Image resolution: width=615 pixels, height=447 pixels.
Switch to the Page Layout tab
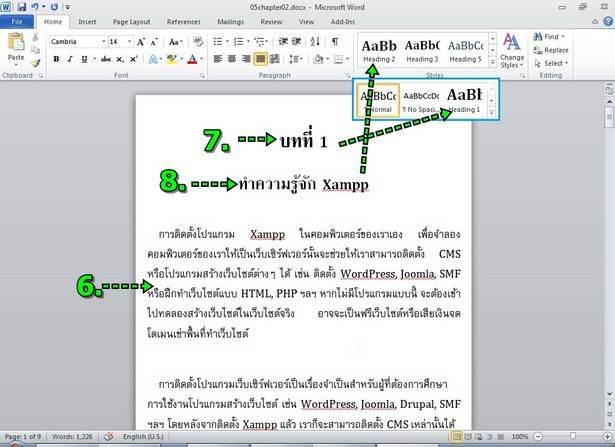(131, 22)
